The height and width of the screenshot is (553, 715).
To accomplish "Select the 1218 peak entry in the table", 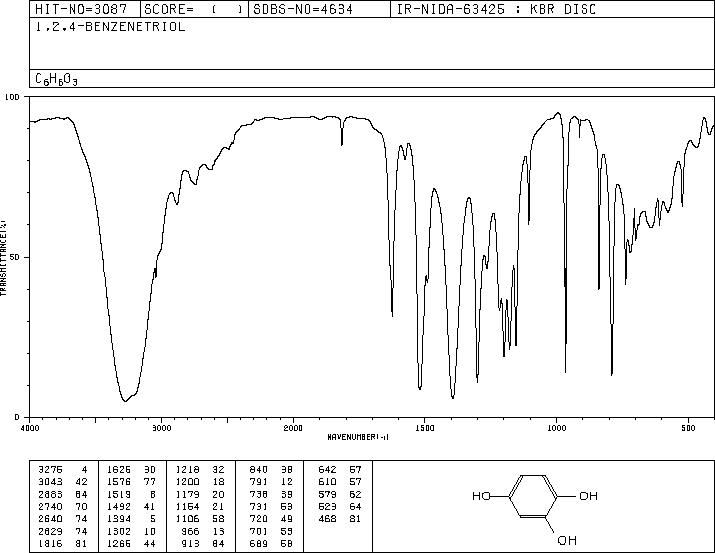I will (x=200, y=470).
